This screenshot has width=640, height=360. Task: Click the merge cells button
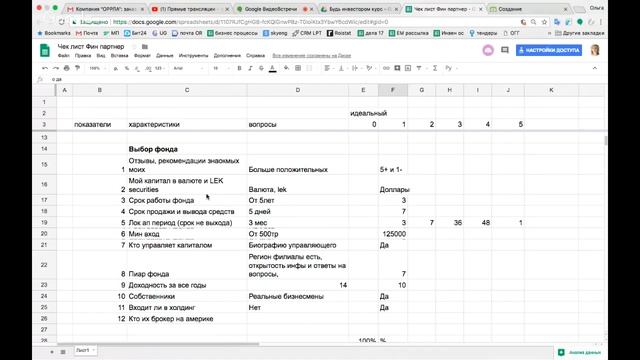point(309,68)
